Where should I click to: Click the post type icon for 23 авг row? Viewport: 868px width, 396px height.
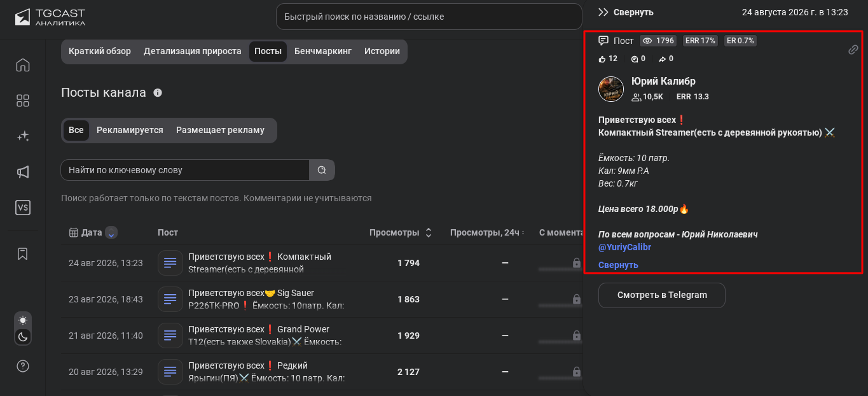click(170, 299)
